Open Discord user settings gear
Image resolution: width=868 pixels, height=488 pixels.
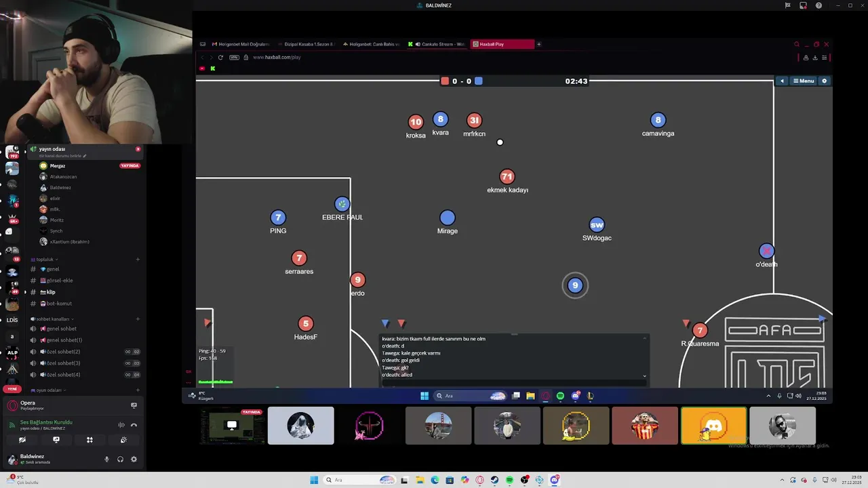click(x=134, y=460)
